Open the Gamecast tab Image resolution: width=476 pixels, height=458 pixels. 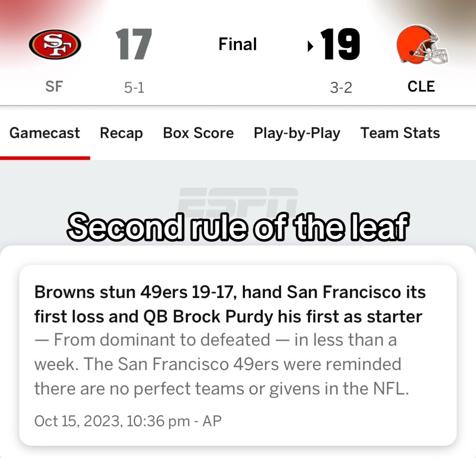pos(45,133)
